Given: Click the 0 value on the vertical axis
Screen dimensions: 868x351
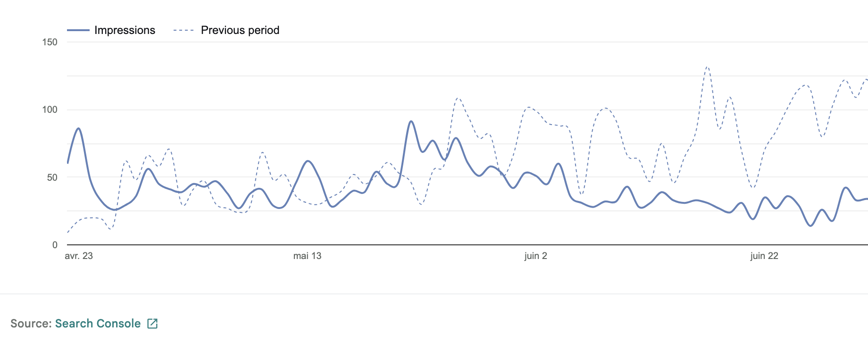Looking at the screenshot, I should point(55,245).
